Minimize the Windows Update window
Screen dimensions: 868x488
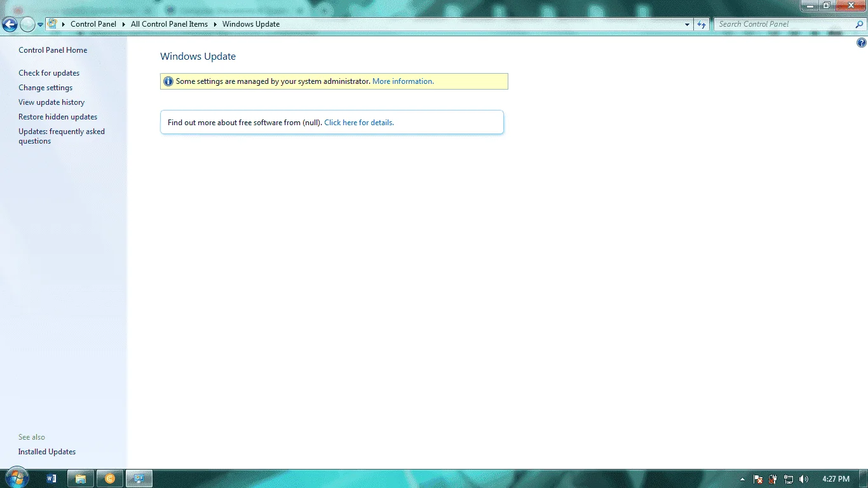point(810,5)
